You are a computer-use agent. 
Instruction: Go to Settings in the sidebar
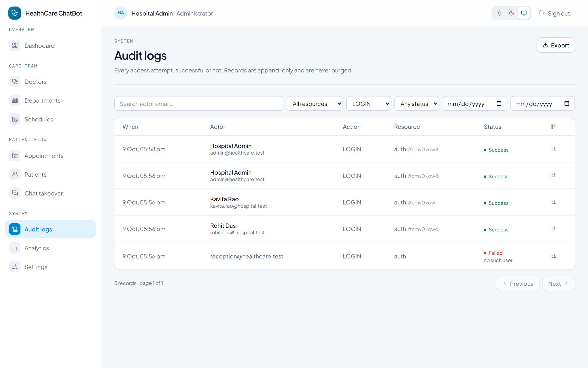[50, 267]
